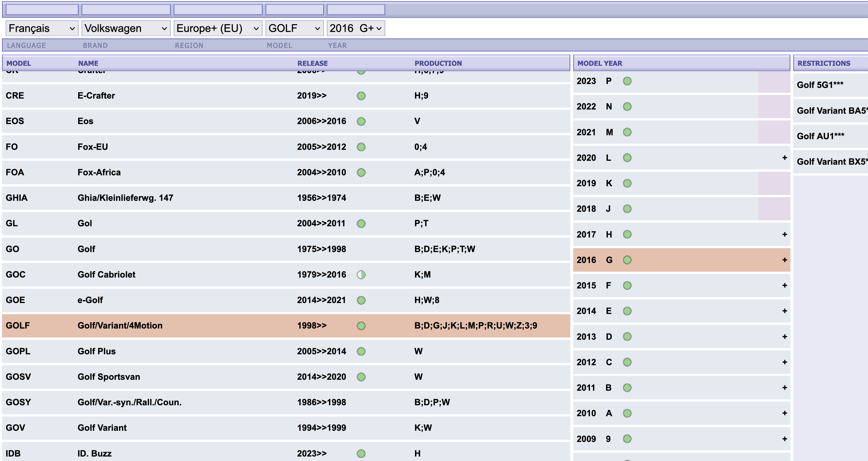
Task: Click the green dot for model year 2023
Action: (627, 81)
